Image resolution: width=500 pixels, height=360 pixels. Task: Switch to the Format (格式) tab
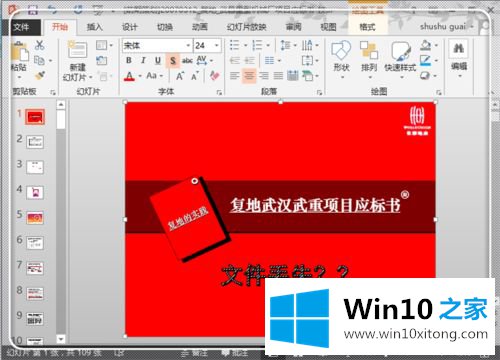[x=367, y=27]
